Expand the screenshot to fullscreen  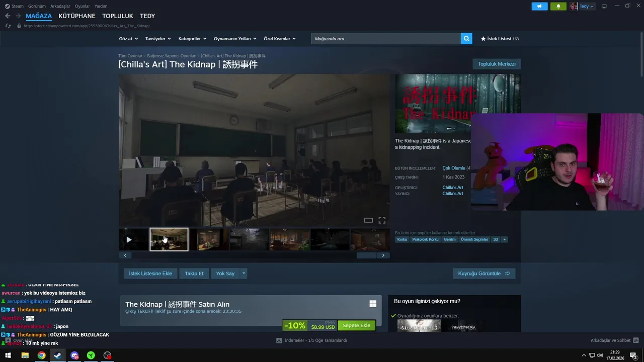coord(382,220)
